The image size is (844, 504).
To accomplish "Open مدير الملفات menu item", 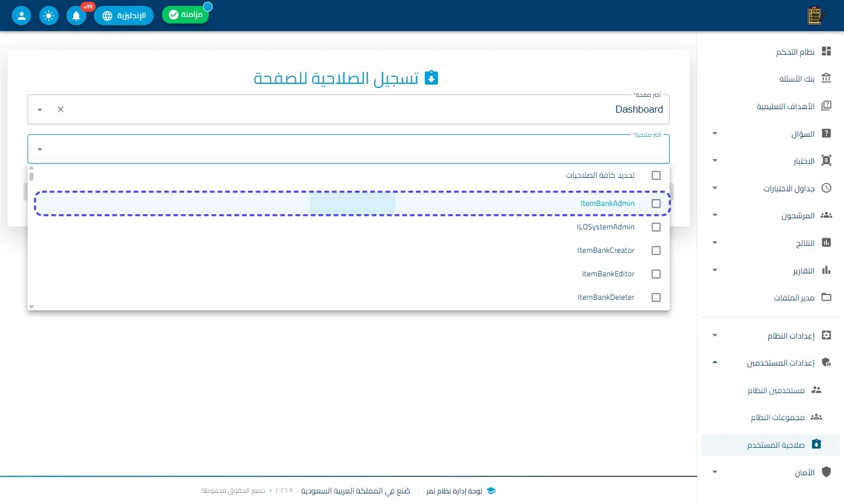I will tap(771, 297).
